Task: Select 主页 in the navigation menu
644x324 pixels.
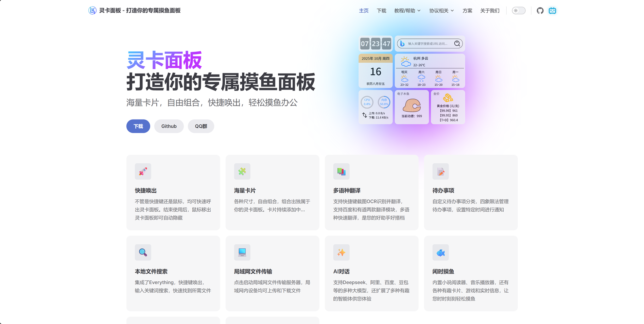Action: coord(364,11)
